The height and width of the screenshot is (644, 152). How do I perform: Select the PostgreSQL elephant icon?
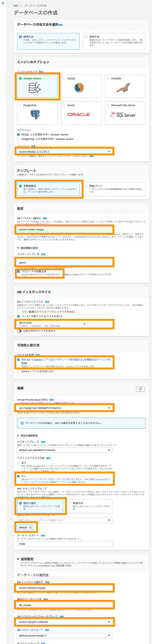click(35, 114)
